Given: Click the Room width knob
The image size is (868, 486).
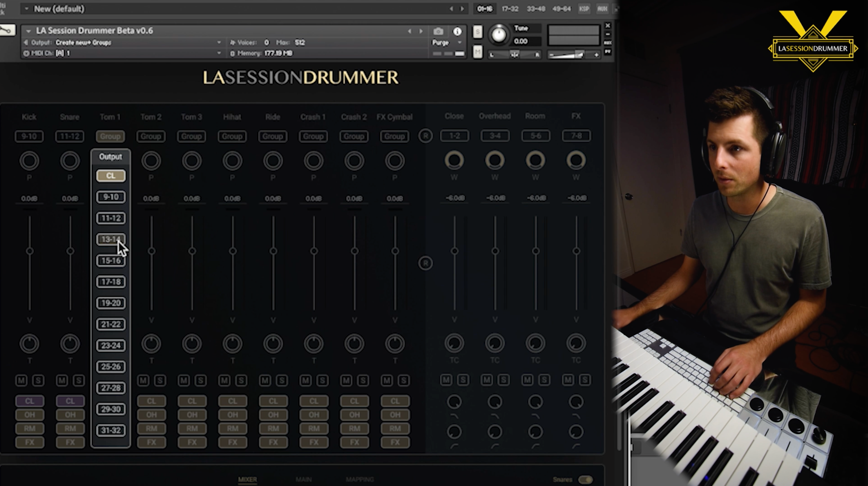Looking at the screenshot, I should (x=535, y=160).
